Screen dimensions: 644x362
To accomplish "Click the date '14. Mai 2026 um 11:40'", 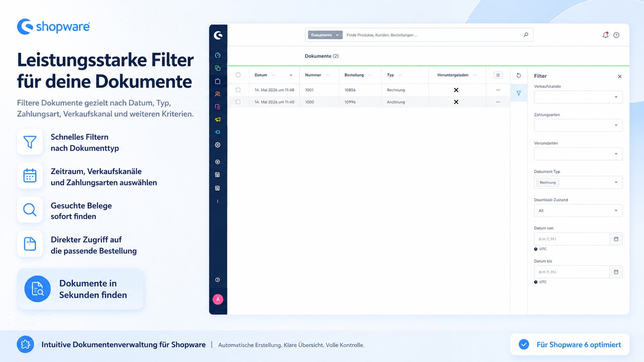I will (x=274, y=102).
